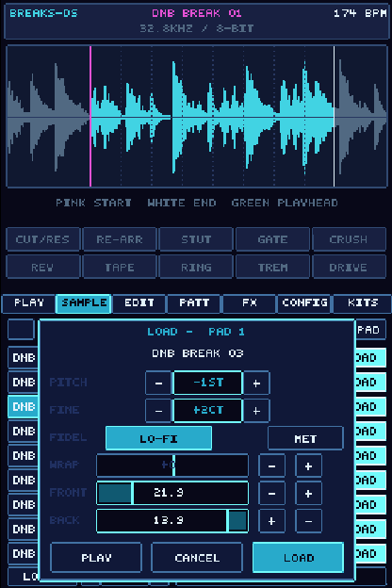Toggle the MET button
Image resolution: width=392 pixels, height=588 pixels.
pos(305,438)
